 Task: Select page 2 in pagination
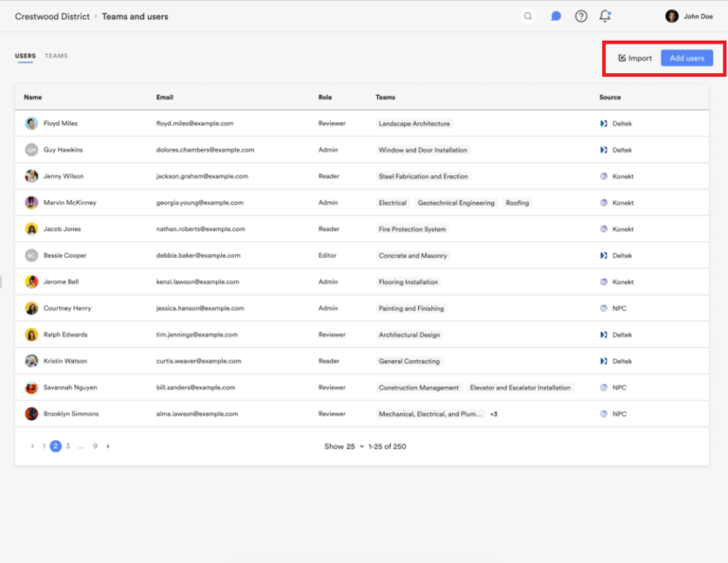[56, 446]
